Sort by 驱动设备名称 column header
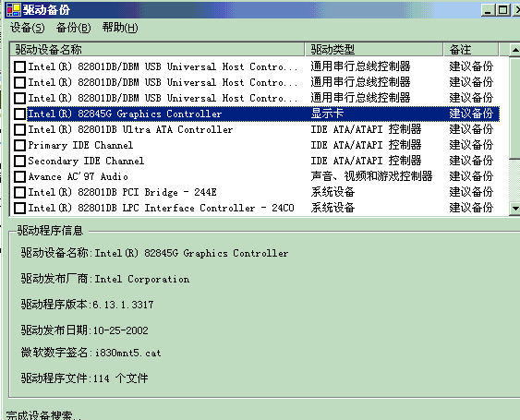 pyautogui.click(x=157, y=50)
